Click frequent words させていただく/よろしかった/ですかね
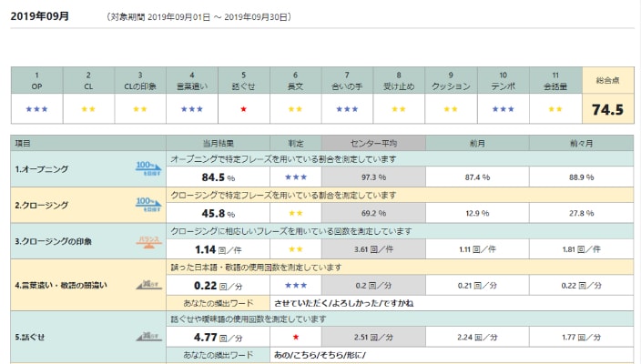The image size is (641, 364). point(344,303)
